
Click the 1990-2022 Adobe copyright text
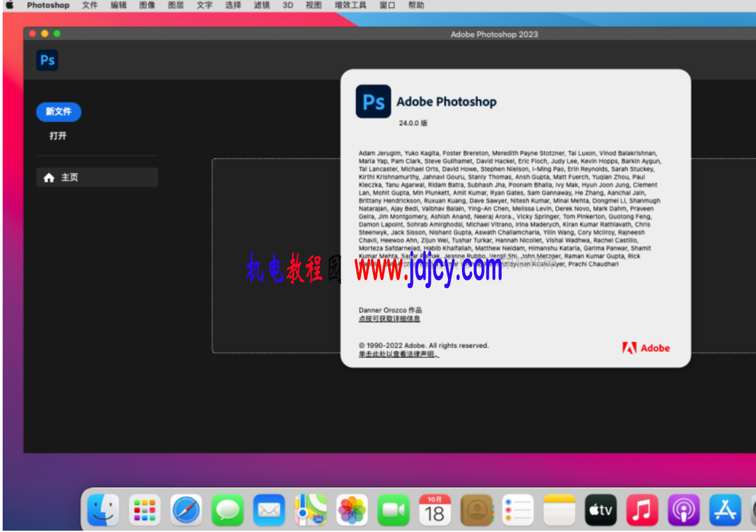(x=424, y=346)
